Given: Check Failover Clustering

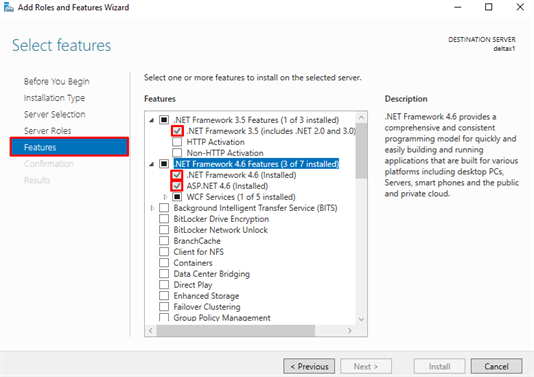Looking at the screenshot, I should pos(164,307).
